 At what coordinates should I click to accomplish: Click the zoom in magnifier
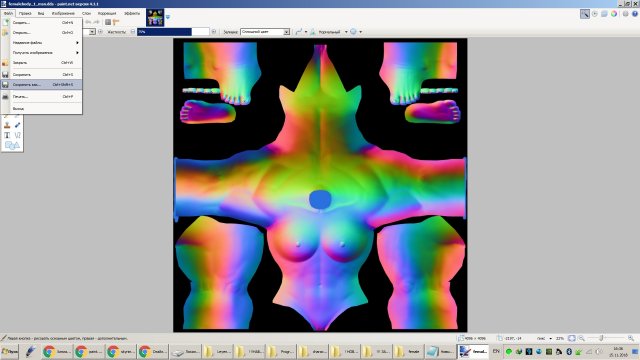(631, 338)
